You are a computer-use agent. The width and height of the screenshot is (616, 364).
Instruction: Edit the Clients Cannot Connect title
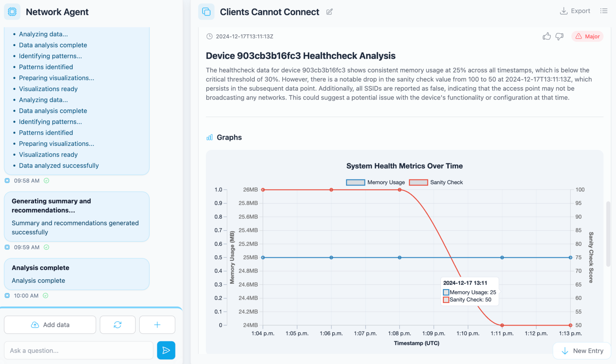(x=329, y=12)
